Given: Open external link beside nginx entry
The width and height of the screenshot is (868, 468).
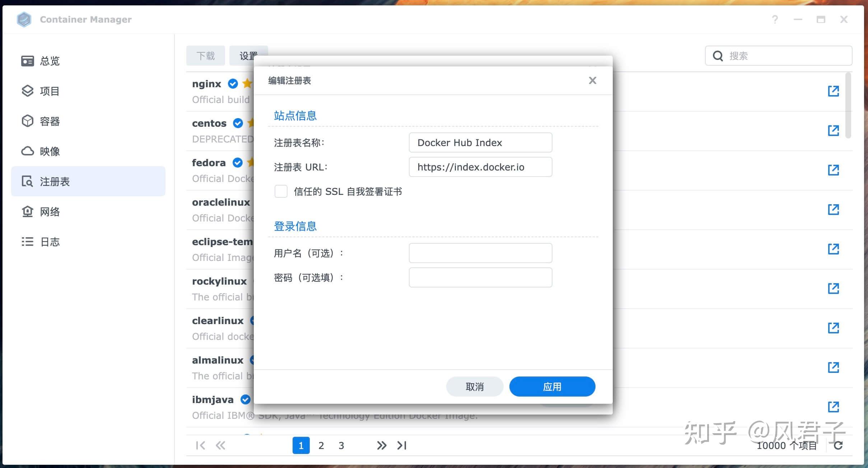Looking at the screenshot, I should pos(833,91).
